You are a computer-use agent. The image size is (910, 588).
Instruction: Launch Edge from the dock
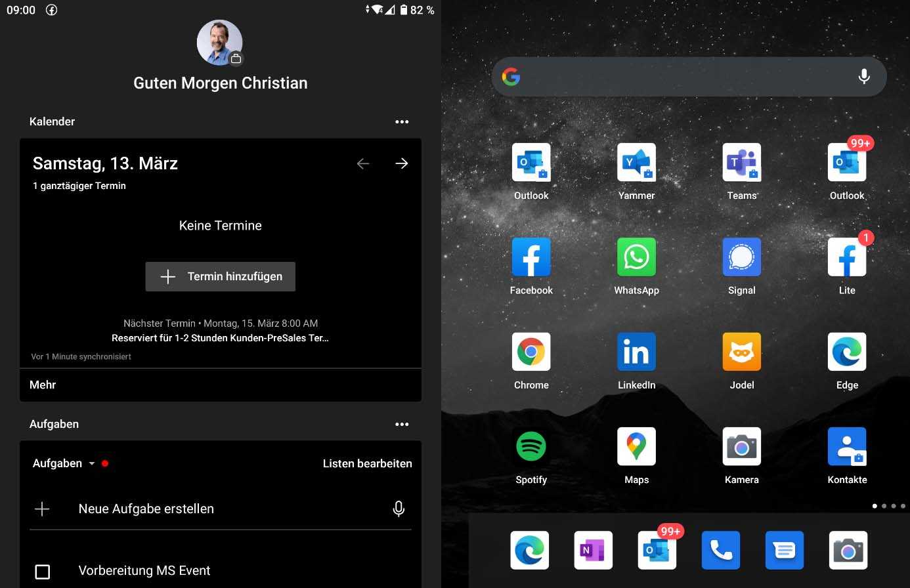coord(530,550)
